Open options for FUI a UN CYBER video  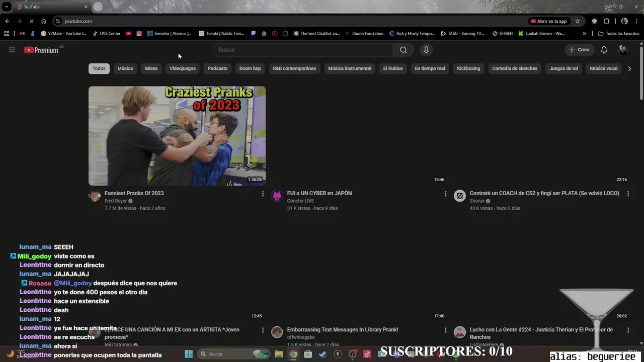[x=445, y=194]
